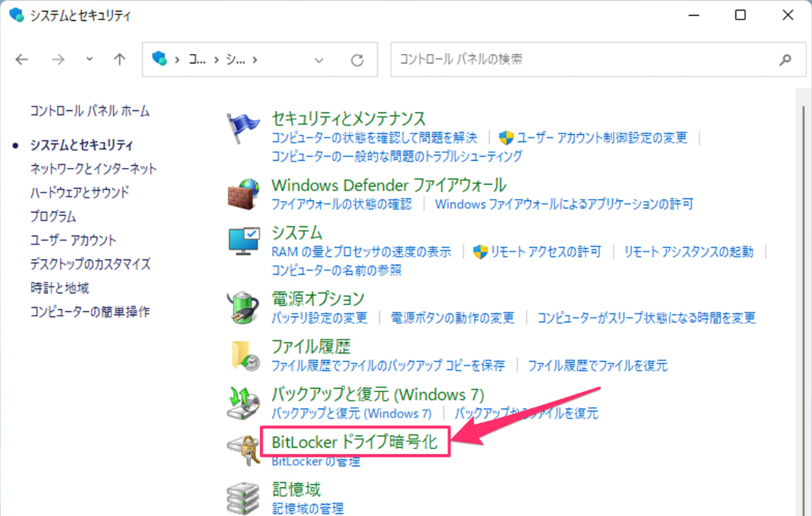Click RAM の量とプロセッサの速度の表示
The height and width of the screenshot is (516, 812).
362,252
